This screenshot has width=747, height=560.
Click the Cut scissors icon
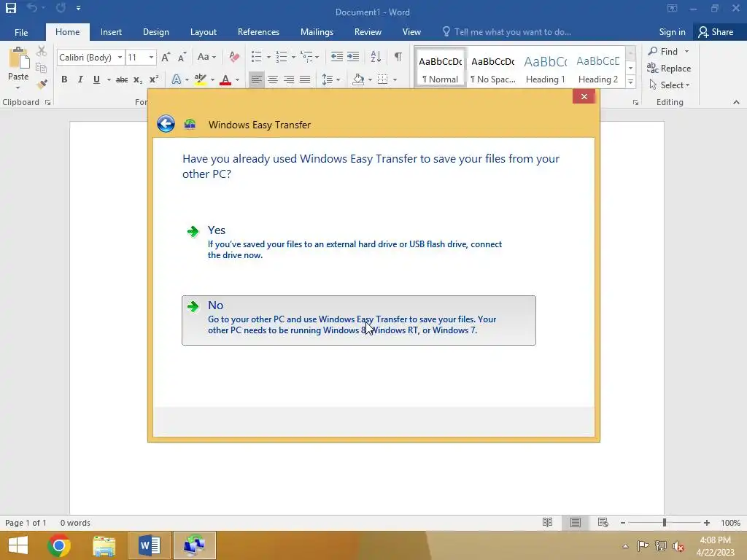42,51
